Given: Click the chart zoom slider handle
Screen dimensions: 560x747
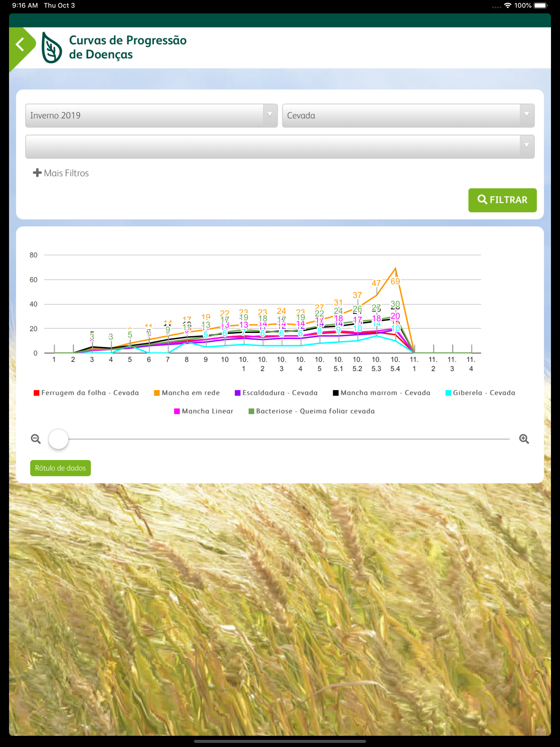Looking at the screenshot, I should click(x=59, y=439).
